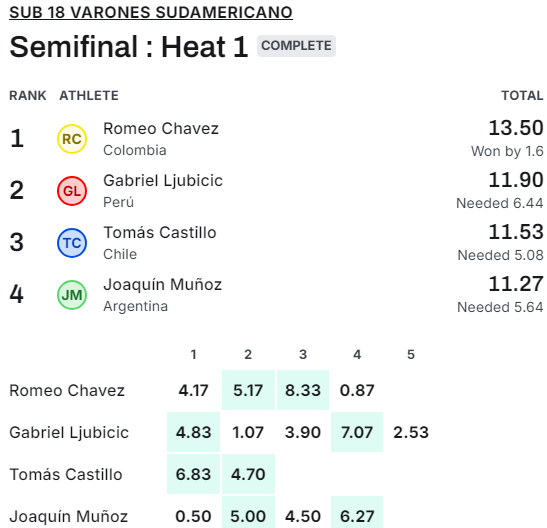Open Romeo Chavez athlete name in rankings
Viewport: 547px width, 528px height.
161,128
